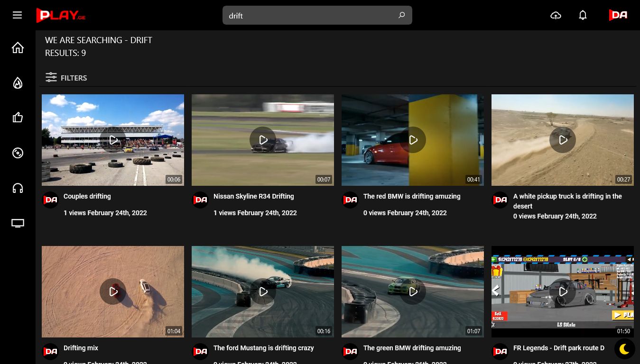Click views and date under red BMW
The height and width of the screenshot is (364, 640).
[x=405, y=213]
